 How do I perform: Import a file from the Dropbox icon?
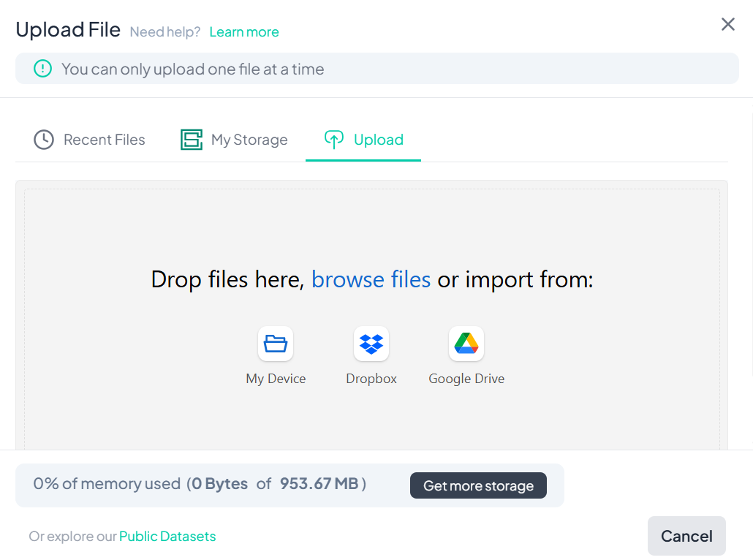point(371,344)
